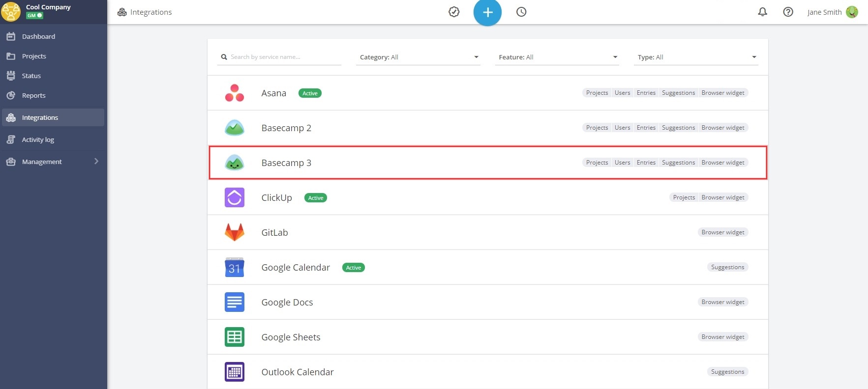Click Google Sheets' Browser widget tag
The image size is (868, 389).
pos(723,337)
